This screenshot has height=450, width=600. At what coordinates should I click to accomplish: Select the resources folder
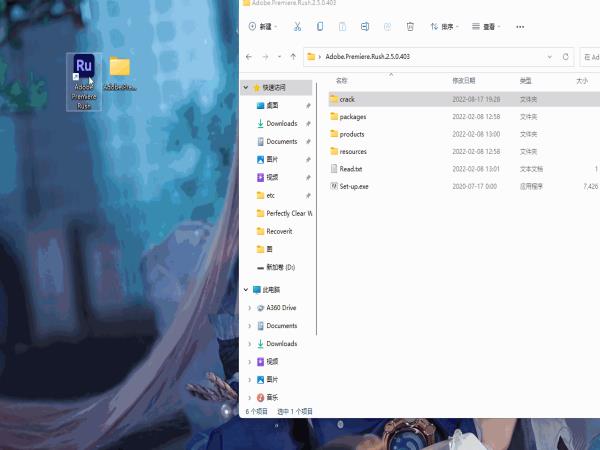(x=464, y=152)
